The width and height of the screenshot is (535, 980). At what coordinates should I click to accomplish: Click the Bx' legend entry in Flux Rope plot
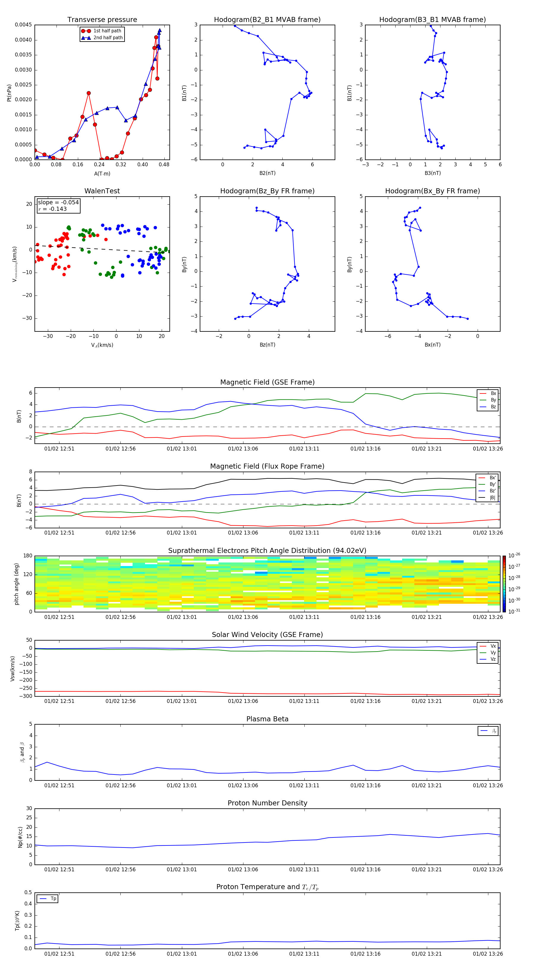tap(487, 478)
